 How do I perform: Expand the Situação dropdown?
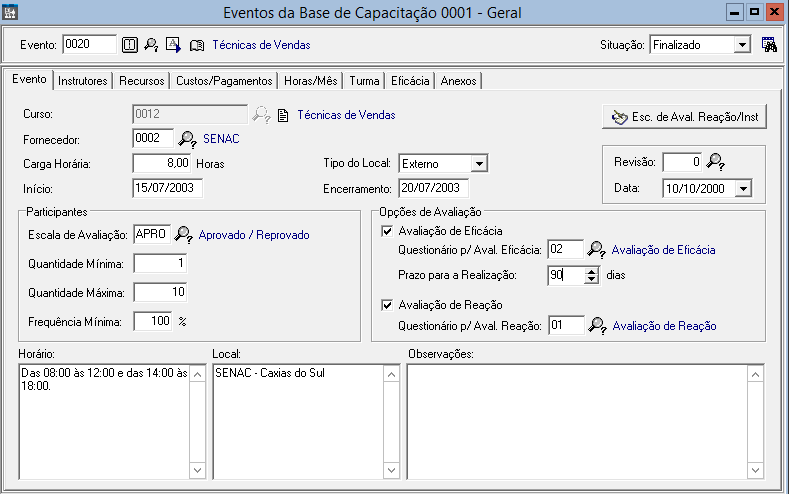tap(741, 45)
